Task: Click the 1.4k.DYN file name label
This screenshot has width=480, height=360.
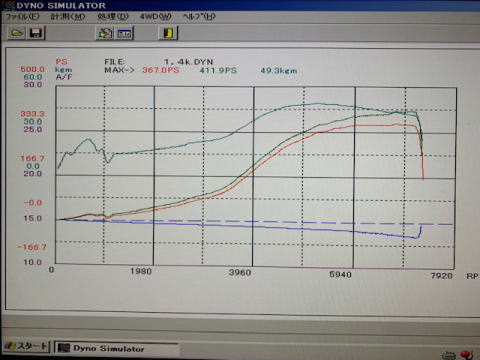Action: tap(188, 62)
